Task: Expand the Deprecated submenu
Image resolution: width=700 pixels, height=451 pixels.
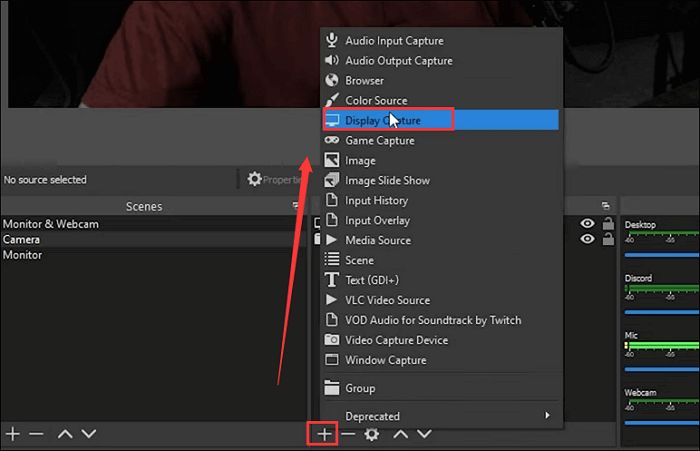Action: pyautogui.click(x=440, y=416)
